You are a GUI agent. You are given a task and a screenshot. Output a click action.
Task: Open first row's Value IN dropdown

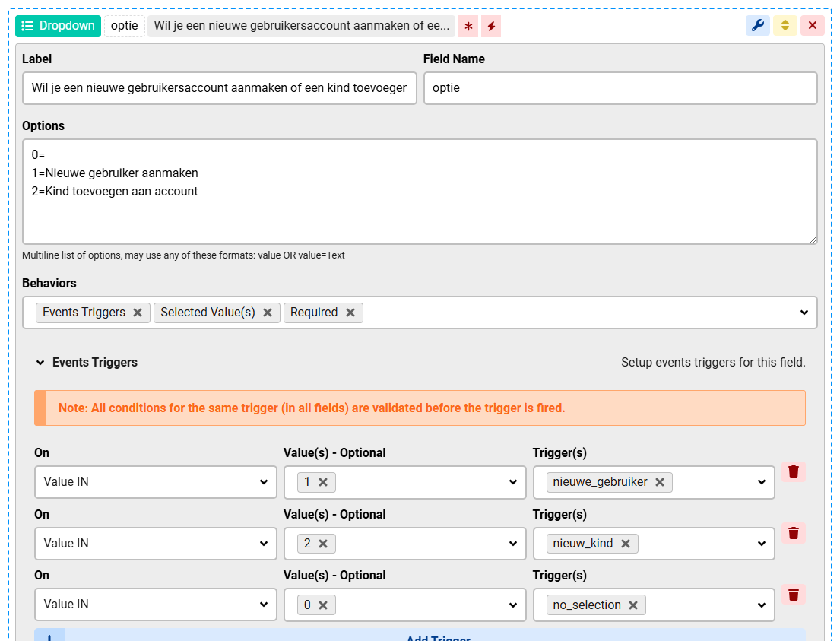[x=155, y=482]
